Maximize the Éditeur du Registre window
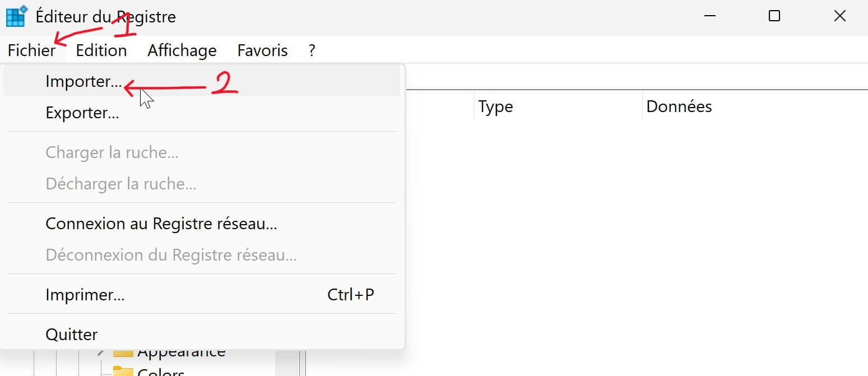This screenshot has width=868, height=376. 774,16
